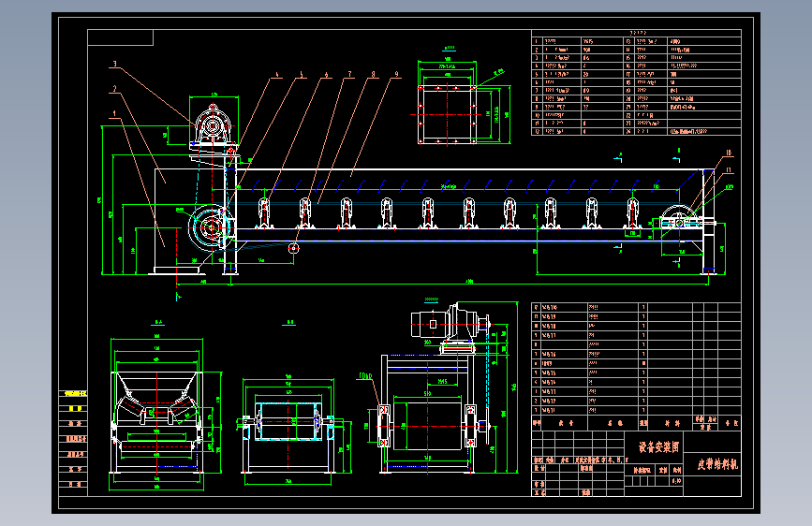812x526 pixels.
Task: Pick part balloon number 4
Action: click(277, 75)
